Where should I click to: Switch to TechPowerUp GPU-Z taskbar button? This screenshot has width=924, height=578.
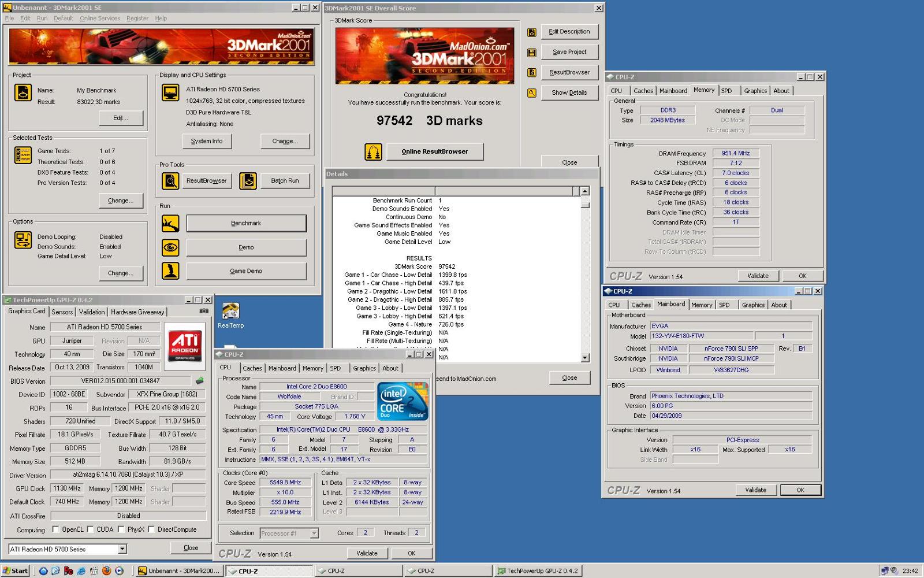[538, 571]
